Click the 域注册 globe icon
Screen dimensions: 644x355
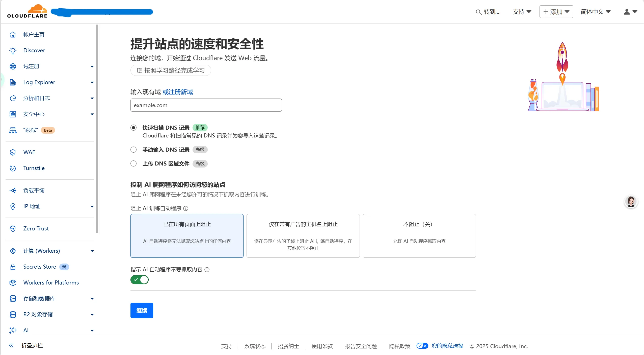click(13, 66)
